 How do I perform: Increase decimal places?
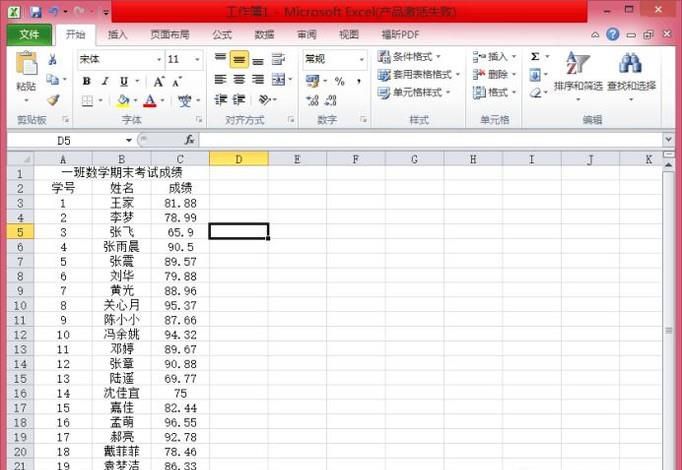coord(312,100)
